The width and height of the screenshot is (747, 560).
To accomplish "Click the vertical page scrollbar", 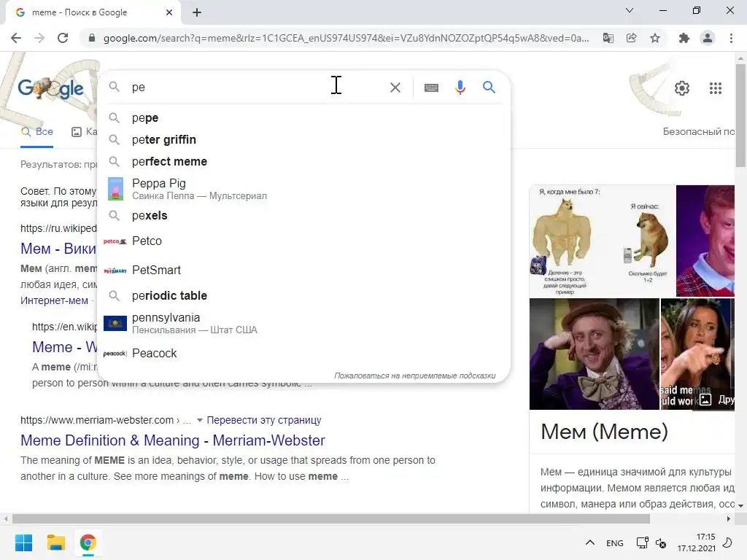I will tap(740, 115).
